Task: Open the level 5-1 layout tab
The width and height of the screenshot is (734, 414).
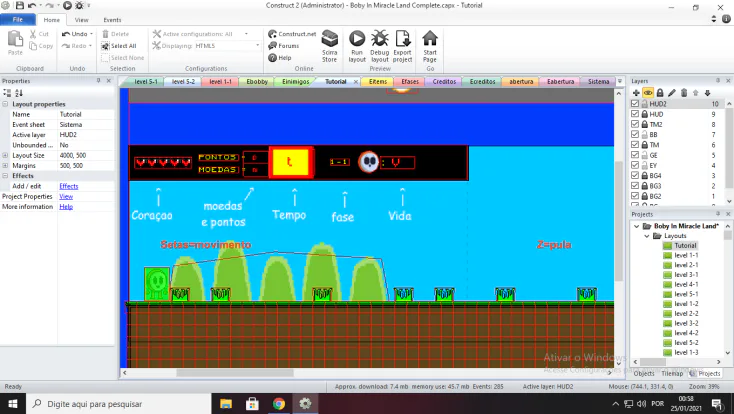Action: coord(146,81)
